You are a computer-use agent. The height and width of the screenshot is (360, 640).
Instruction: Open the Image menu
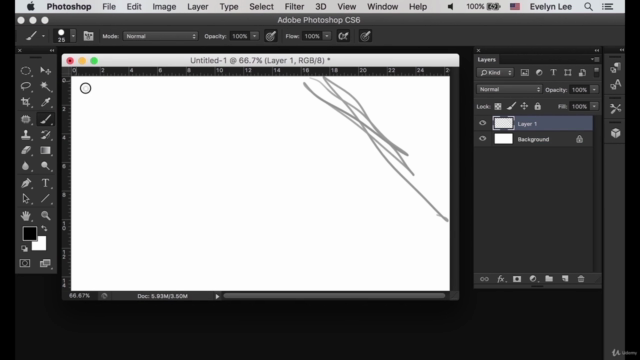pyautogui.click(x=164, y=7)
